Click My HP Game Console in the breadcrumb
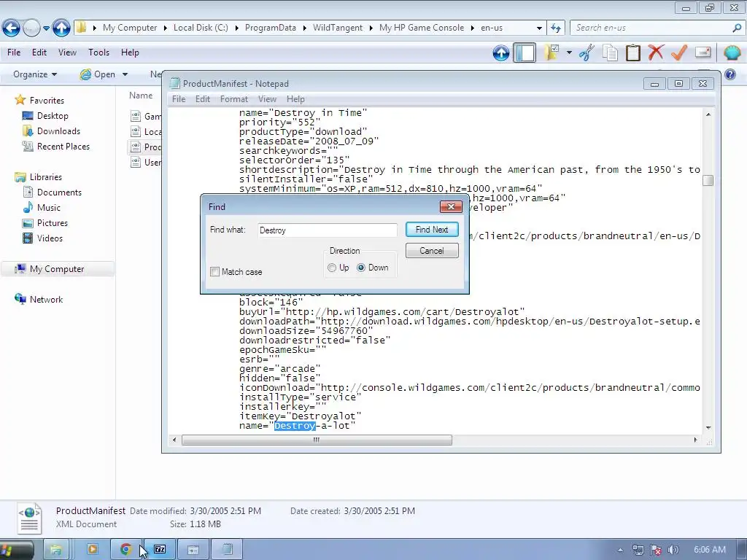747x560 pixels. 422,28
